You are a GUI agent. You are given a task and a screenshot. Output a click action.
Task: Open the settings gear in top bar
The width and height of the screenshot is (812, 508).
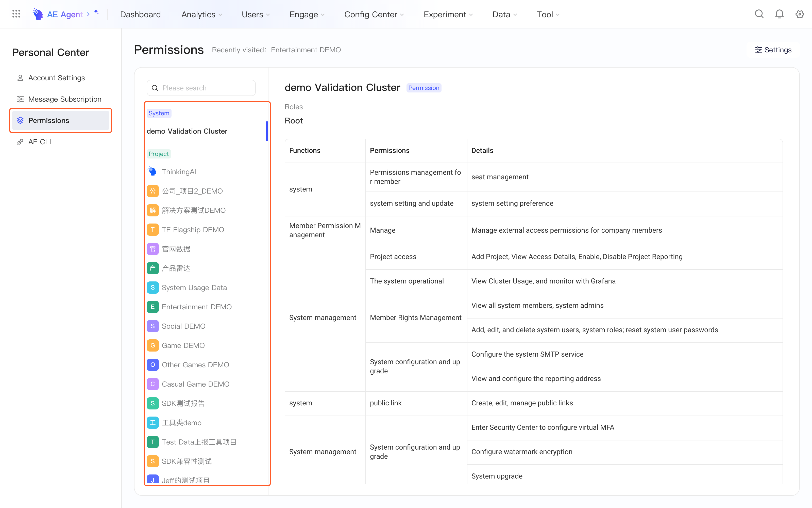pyautogui.click(x=800, y=14)
